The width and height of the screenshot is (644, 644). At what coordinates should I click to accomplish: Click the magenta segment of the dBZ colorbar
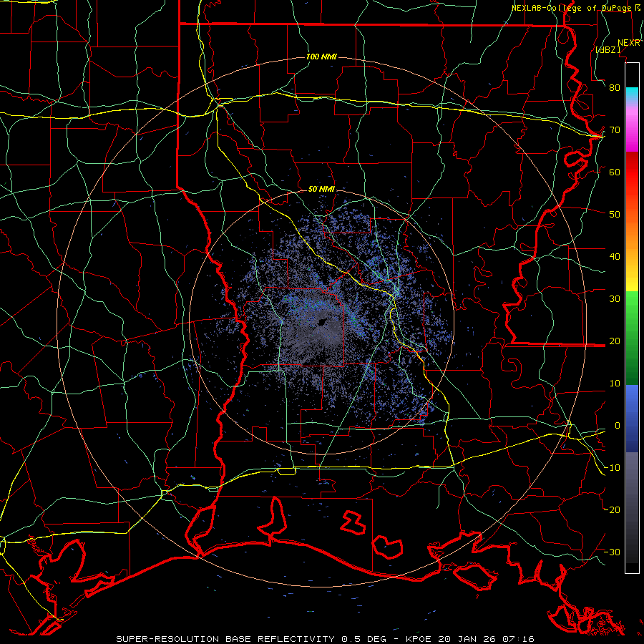632,132
